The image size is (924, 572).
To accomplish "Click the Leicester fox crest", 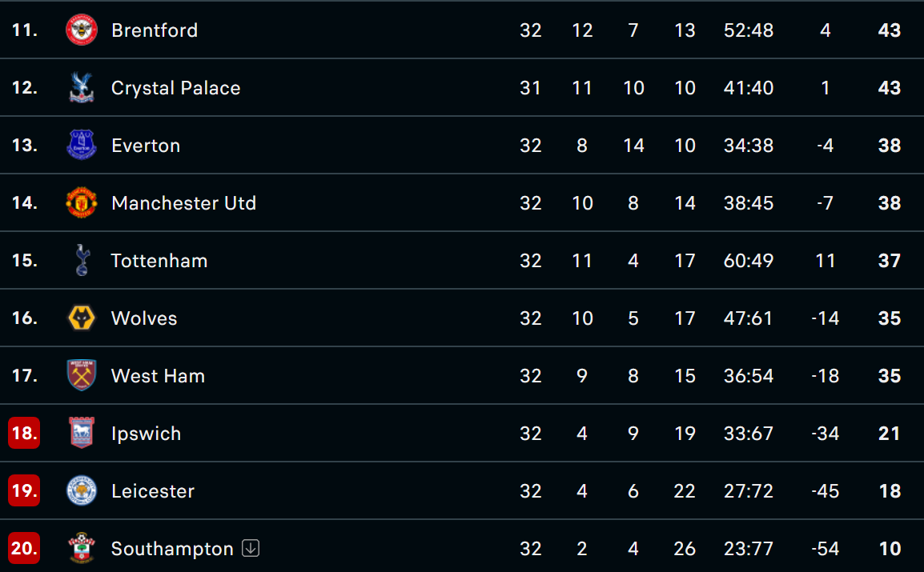I will coord(82,490).
